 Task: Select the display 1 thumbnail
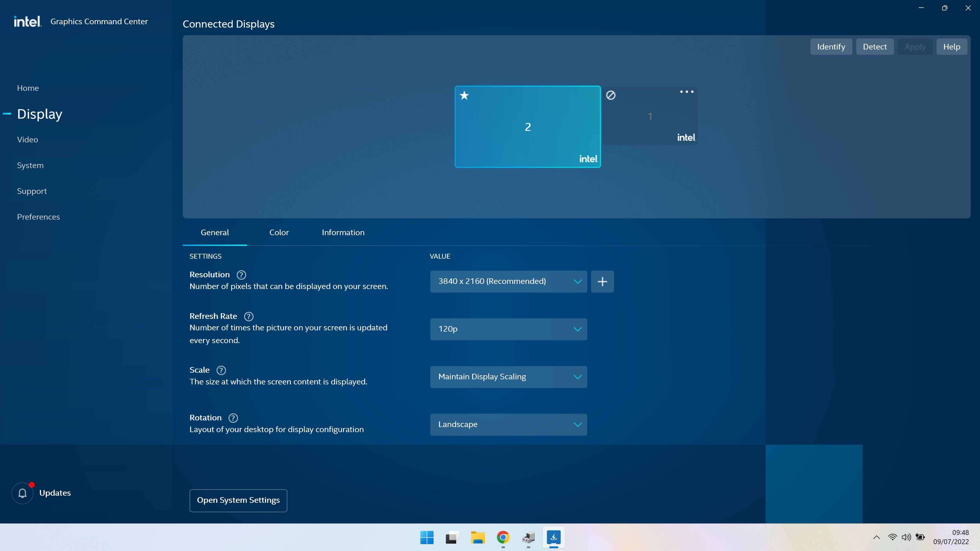[x=650, y=116]
